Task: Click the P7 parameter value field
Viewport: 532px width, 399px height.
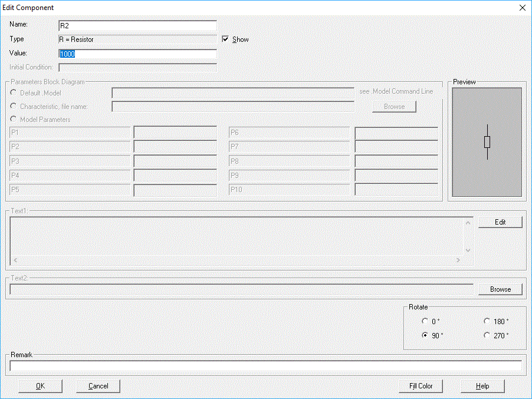Action: [396, 146]
